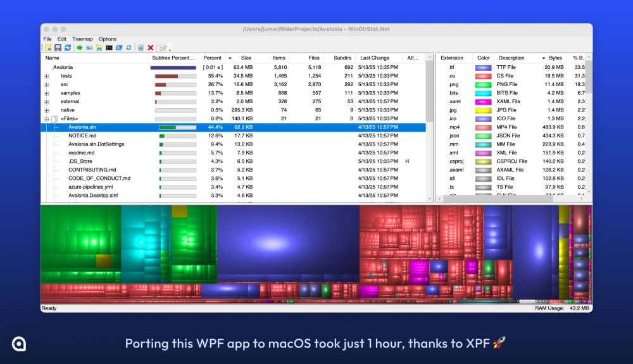Select the Avalonia.sln file row

234,127
